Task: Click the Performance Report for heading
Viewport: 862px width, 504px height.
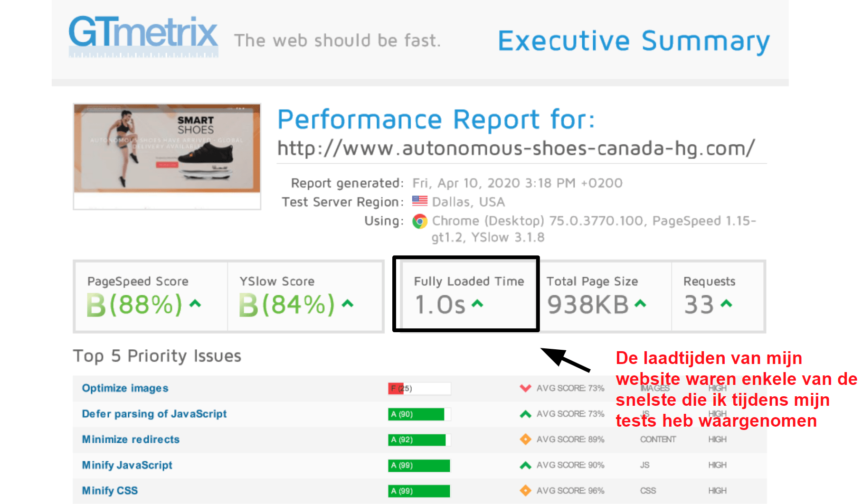Action: (436, 119)
